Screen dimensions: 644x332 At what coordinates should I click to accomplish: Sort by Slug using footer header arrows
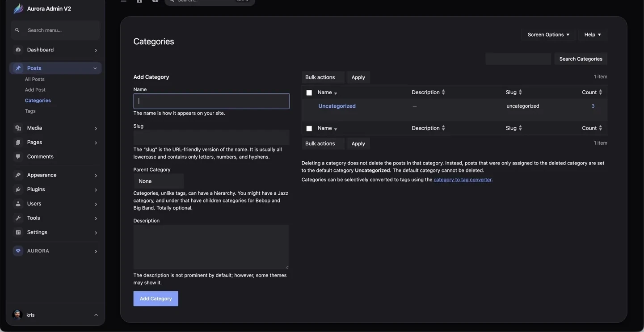520,128
